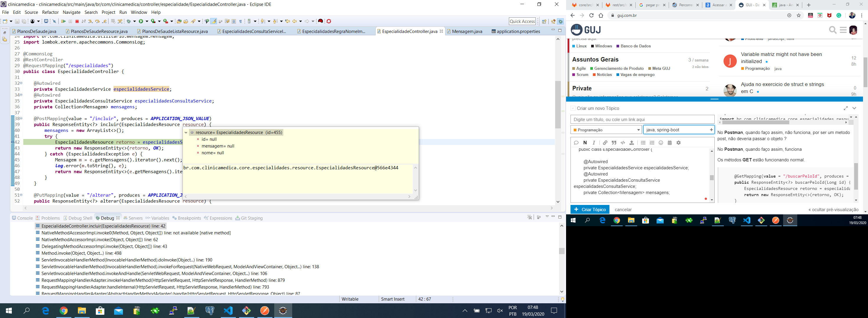
Task: Click the GUJ topic title input field
Action: [642, 120]
